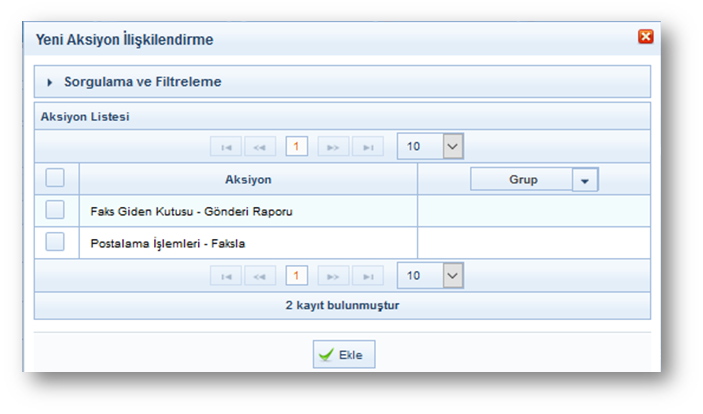Screen dimensions: 703x414
Task: Go to next page in bottom paginator
Action: [x=333, y=276]
